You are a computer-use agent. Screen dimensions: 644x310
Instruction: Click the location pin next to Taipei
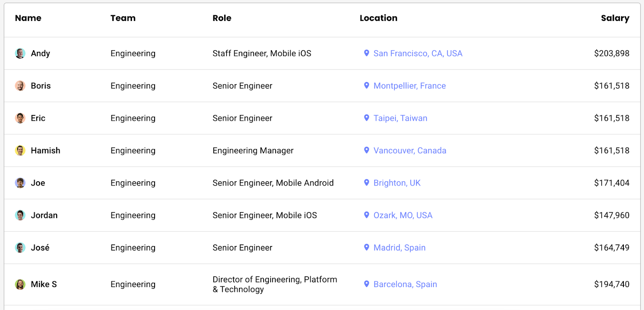click(x=366, y=118)
